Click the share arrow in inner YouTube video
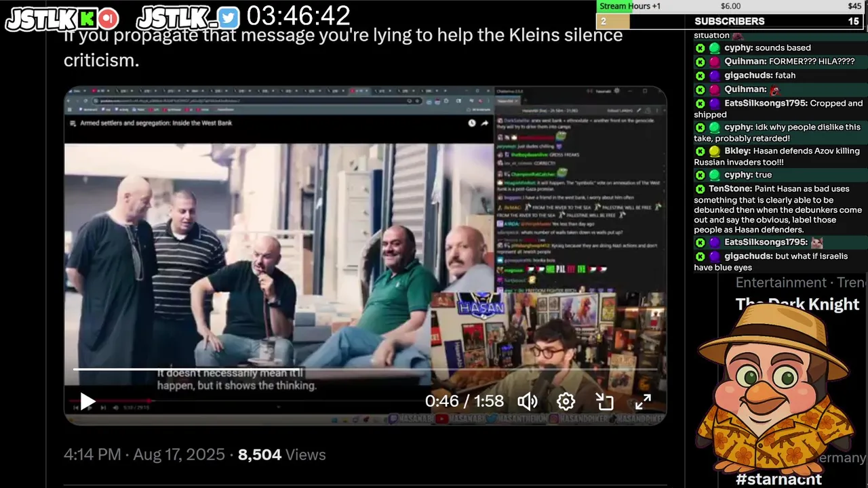The height and width of the screenshot is (488, 868). coord(485,123)
